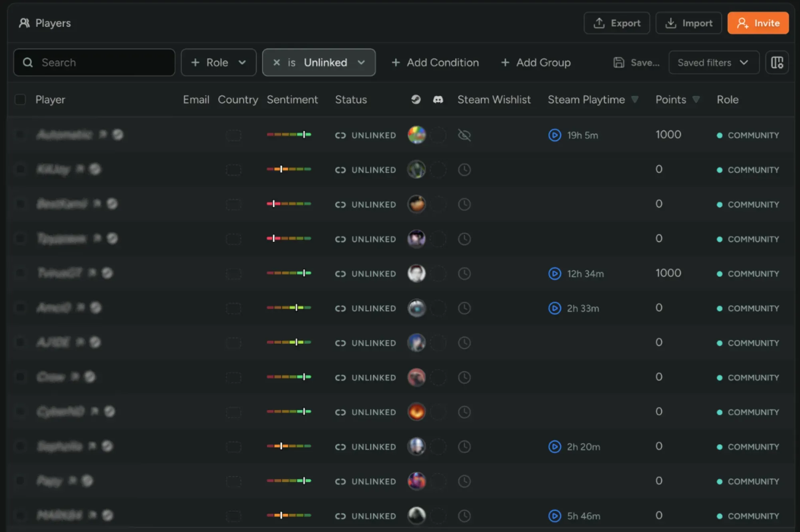Open column layout settings icon
The width and height of the screenshot is (800, 532).
pos(777,62)
